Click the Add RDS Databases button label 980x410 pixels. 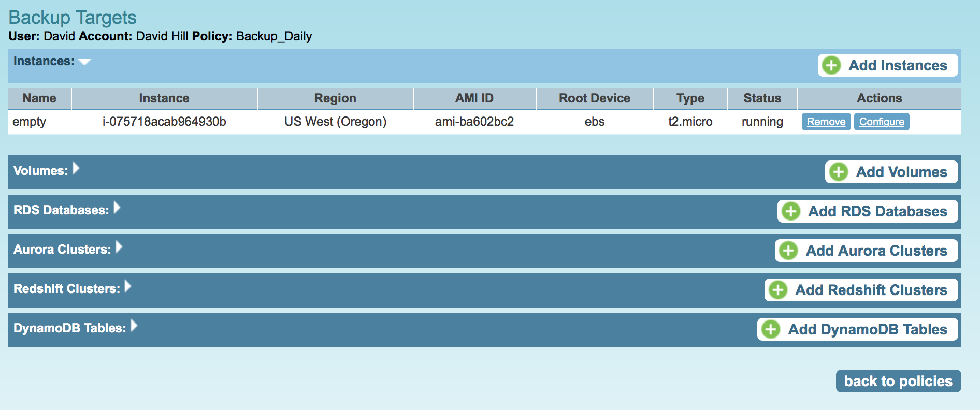point(877,211)
